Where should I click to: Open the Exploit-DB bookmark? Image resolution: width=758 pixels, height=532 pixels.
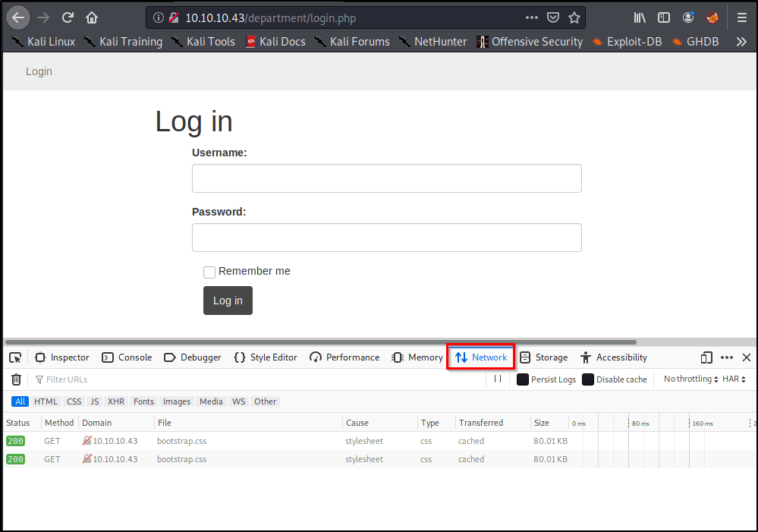point(627,42)
